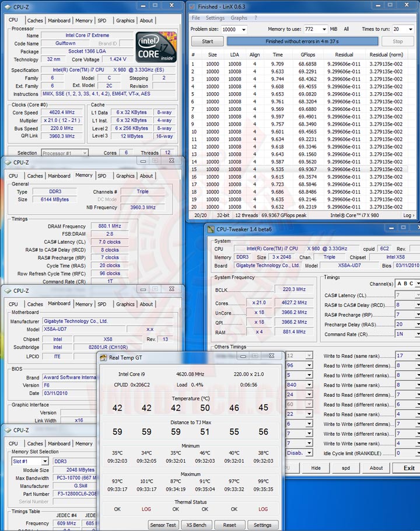Open the Read to Read (different ranks) dropdown
This screenshot has height=531, width=420.
click(418, 405)
